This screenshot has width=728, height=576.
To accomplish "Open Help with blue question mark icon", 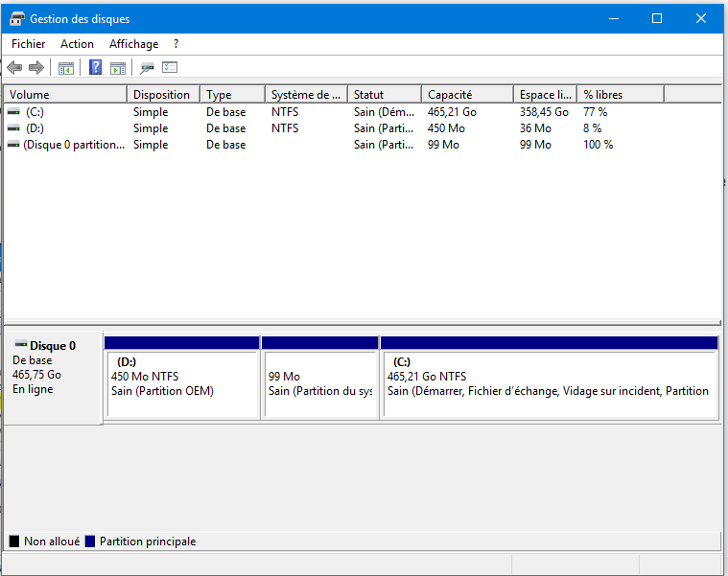I will [x=96, y=67].
